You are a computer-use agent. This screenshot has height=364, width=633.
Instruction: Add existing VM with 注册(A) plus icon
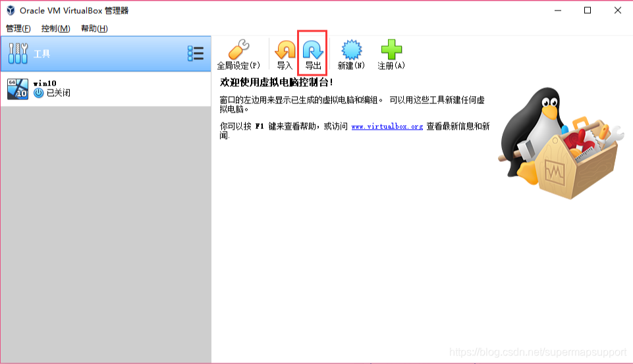(391, 49)
